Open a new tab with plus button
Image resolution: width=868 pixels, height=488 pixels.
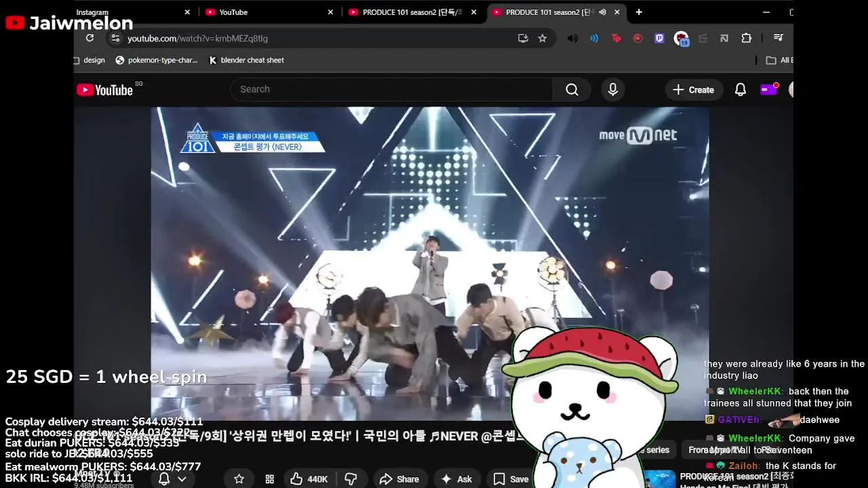pos(639,12)
